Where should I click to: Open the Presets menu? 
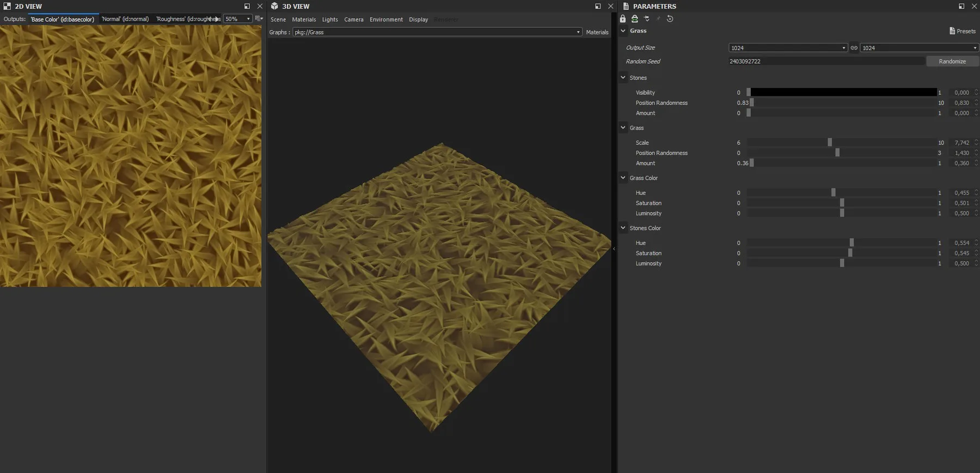click(963, 31)
